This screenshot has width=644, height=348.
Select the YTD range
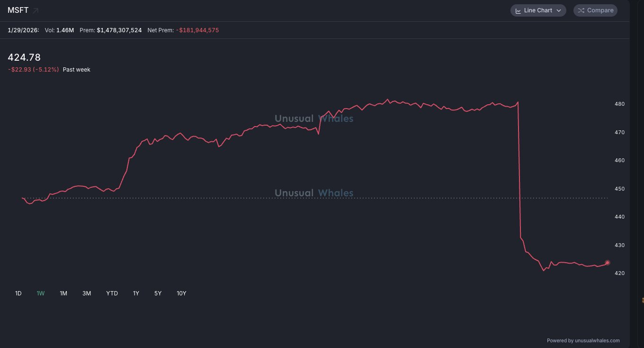tap(112, 293)
